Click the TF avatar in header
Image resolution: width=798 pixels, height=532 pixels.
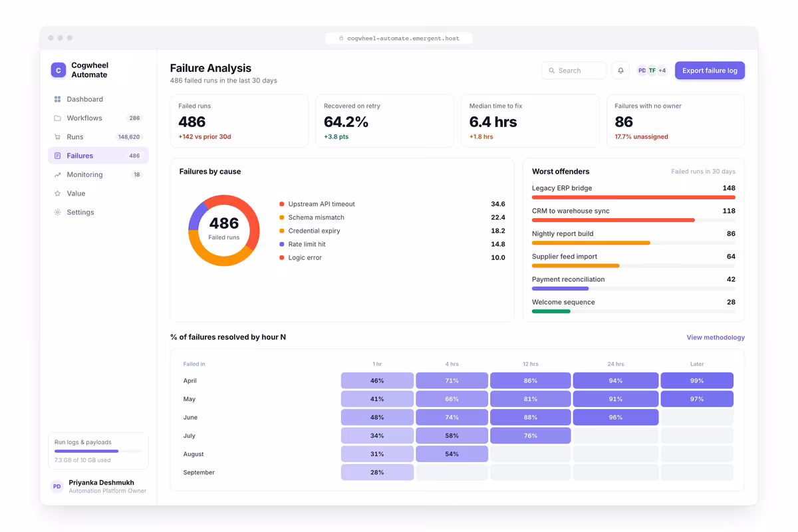[652, 70]
